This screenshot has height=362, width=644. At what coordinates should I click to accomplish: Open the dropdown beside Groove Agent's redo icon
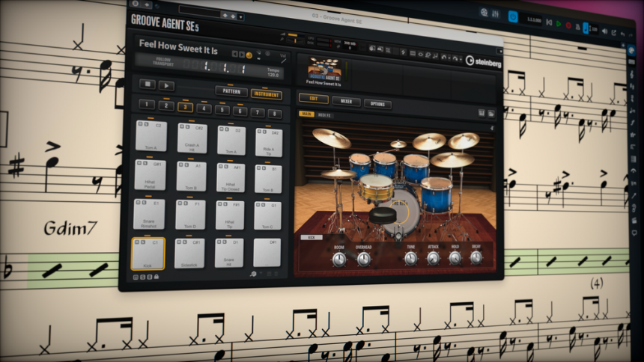(x=460, y=60)
